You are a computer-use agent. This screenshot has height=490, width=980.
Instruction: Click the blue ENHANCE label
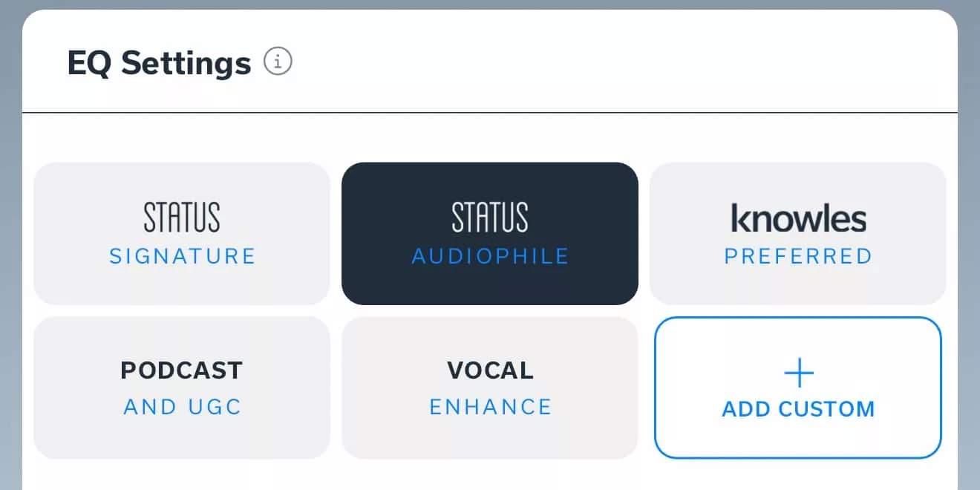pos(490,407)
